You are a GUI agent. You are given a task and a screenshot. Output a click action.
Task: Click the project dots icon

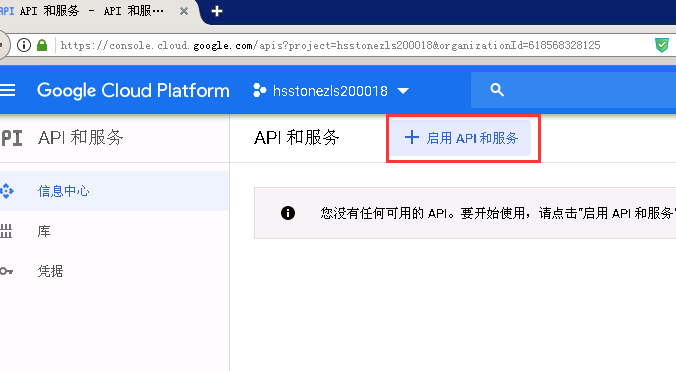(260, 90)
